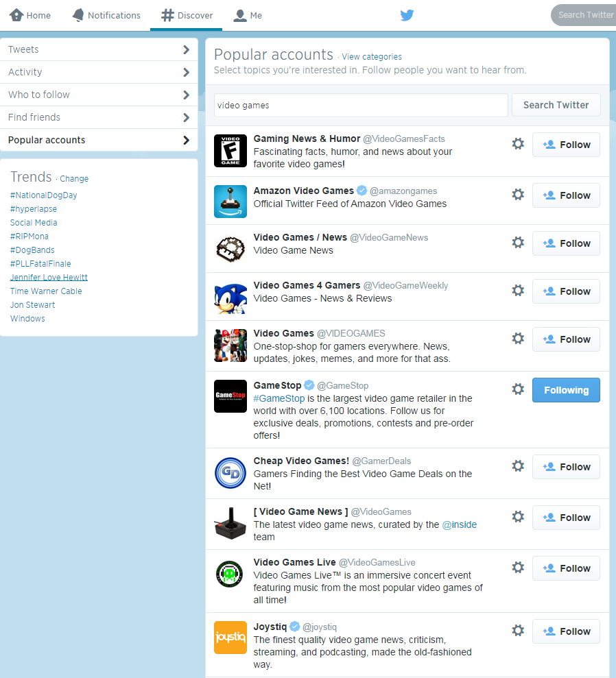Click the Search Twitter button
Image resolution: width=616 pixels, height=678 pixels.
[x=556, y=105]
